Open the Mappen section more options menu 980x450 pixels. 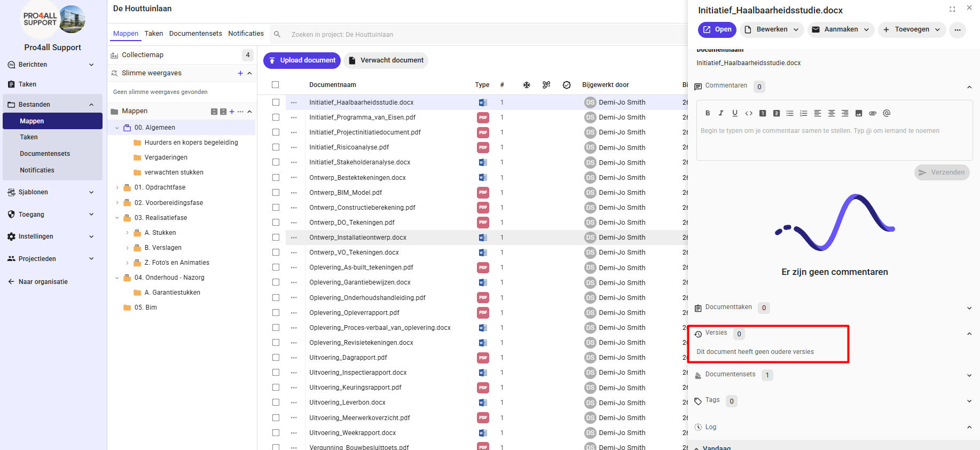coord(240,112)
